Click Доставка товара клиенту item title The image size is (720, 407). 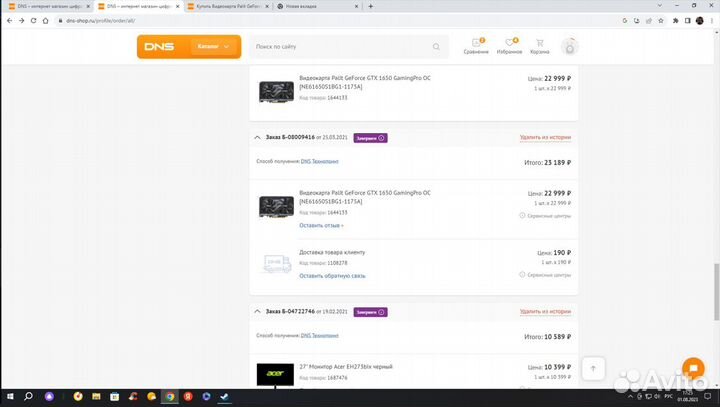(x=332, y=252)
